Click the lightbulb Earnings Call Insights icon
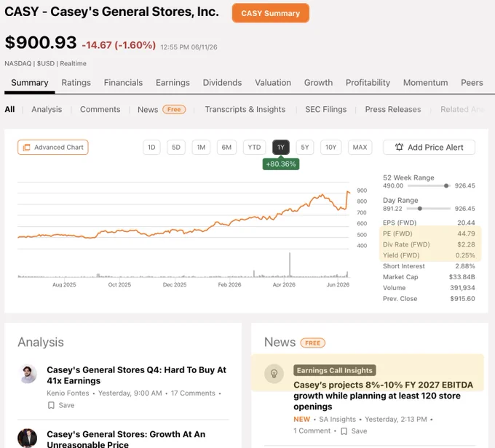Image resolution: width=495 pixels, height=448 pixels. 274,374
